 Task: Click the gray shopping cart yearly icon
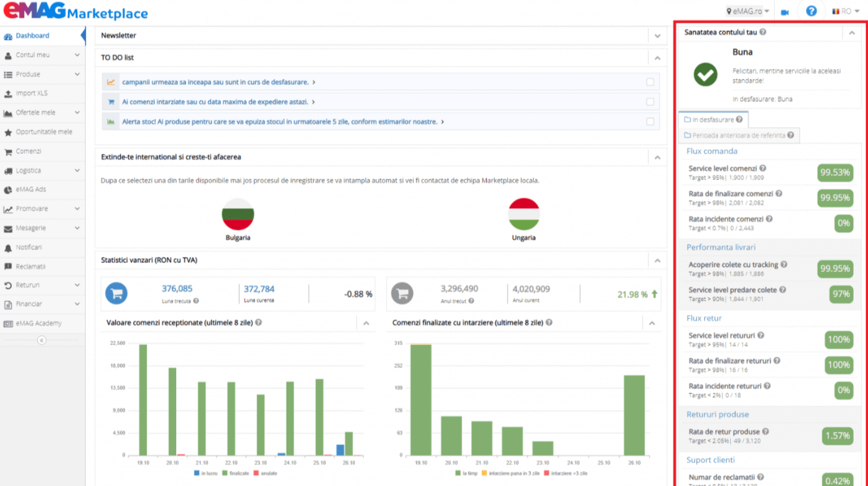click(x=402, y=294)
